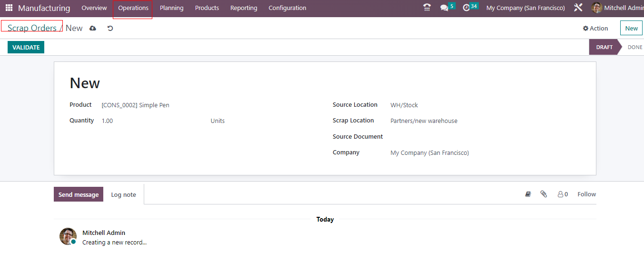Open the book icon in chatter
Viewport: 644px width, 254px height.
[528, 194]
